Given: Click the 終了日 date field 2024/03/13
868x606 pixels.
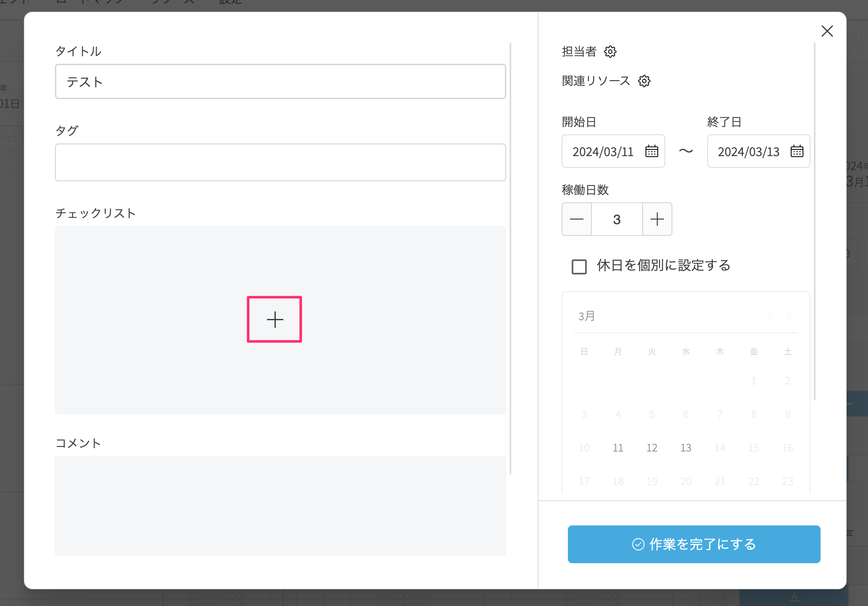Looking at the screenshot, I should click(748, 151).
